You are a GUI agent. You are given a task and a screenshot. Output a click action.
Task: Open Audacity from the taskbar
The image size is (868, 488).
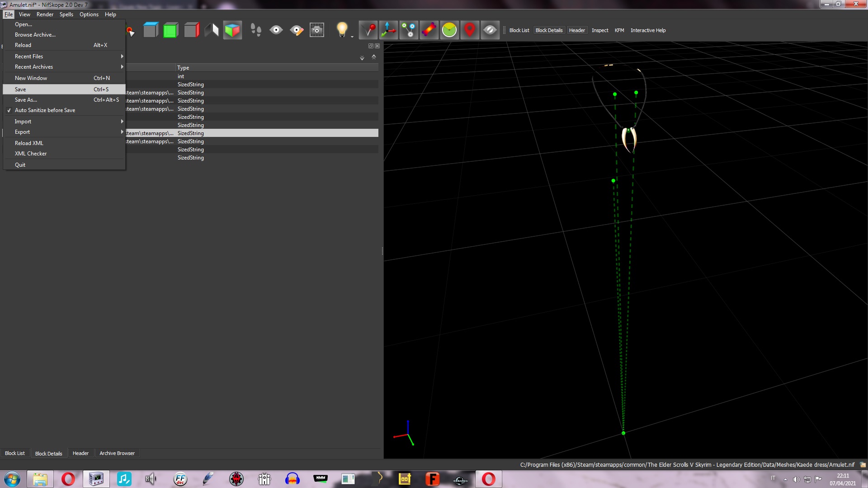[292, 479]
